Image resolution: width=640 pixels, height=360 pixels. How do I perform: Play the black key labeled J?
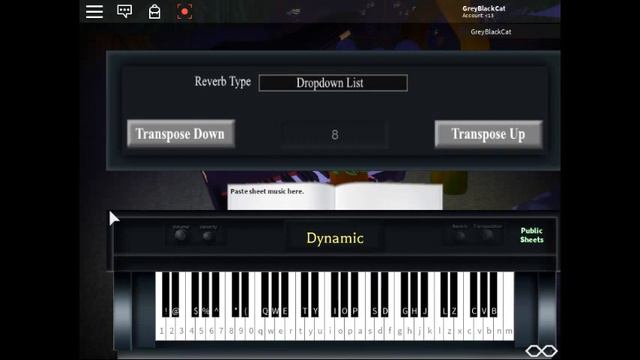tap(424, 294)
